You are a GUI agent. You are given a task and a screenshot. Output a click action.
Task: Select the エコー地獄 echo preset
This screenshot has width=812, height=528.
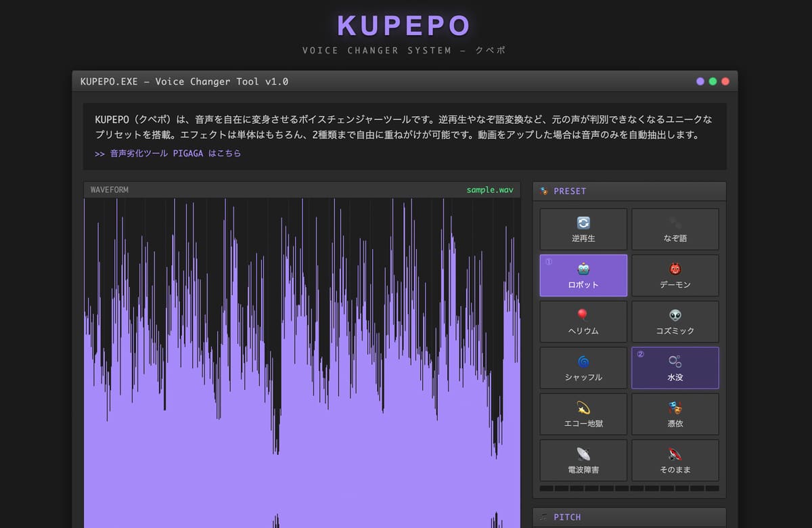pos(583,414)
